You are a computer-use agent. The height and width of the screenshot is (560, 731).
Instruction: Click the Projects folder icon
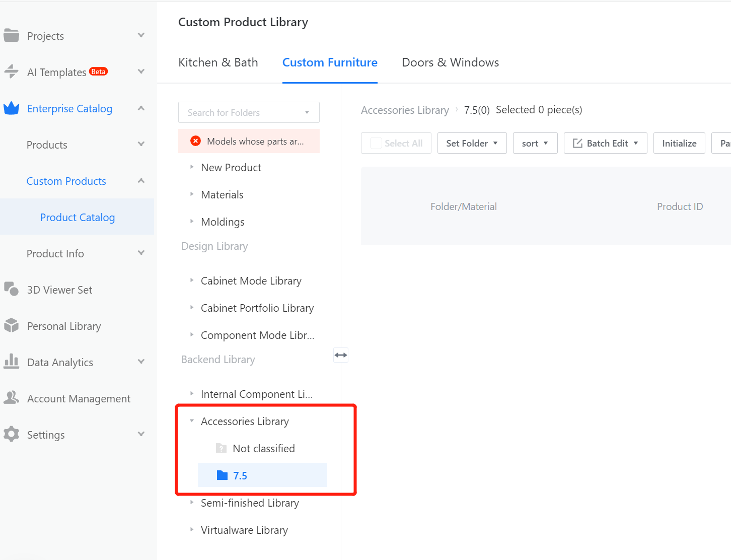11,35
